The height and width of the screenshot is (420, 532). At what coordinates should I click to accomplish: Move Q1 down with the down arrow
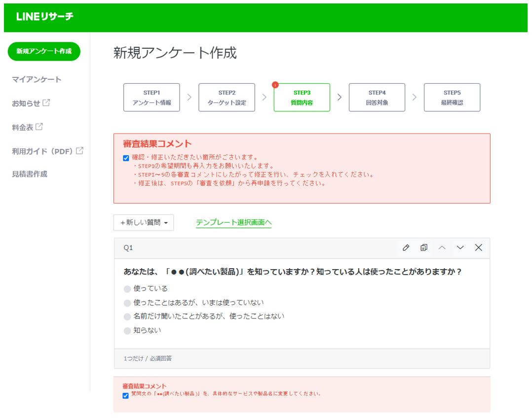click(x=460, y=247)
